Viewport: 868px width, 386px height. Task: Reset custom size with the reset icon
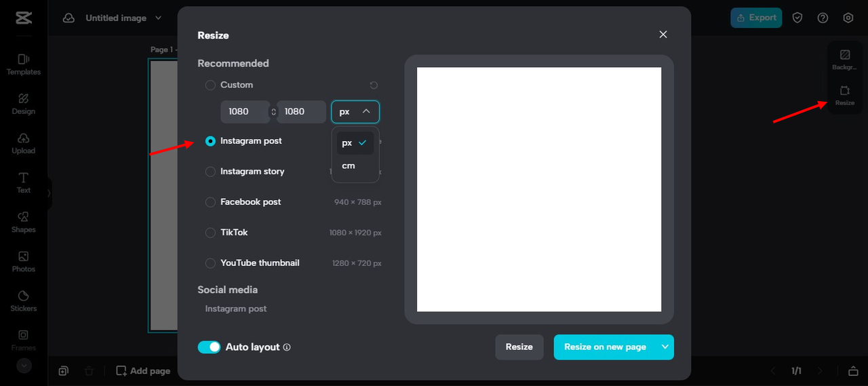374,85
